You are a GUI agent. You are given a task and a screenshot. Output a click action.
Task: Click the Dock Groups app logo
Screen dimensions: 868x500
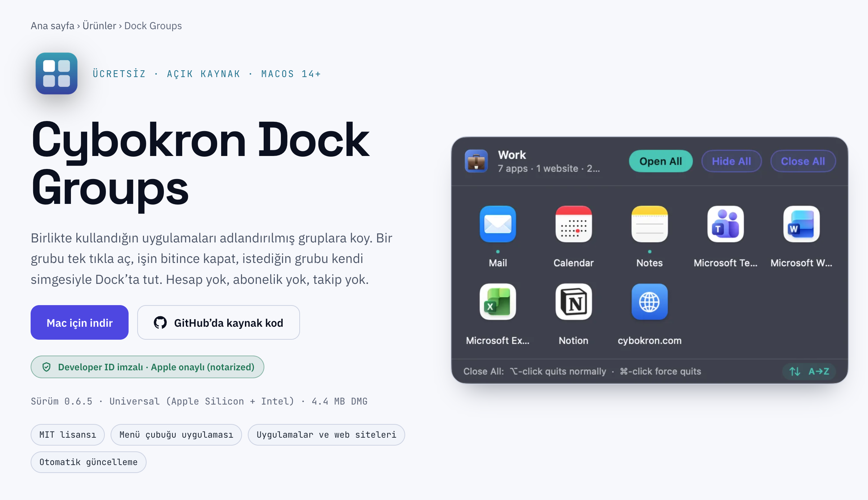57,73
